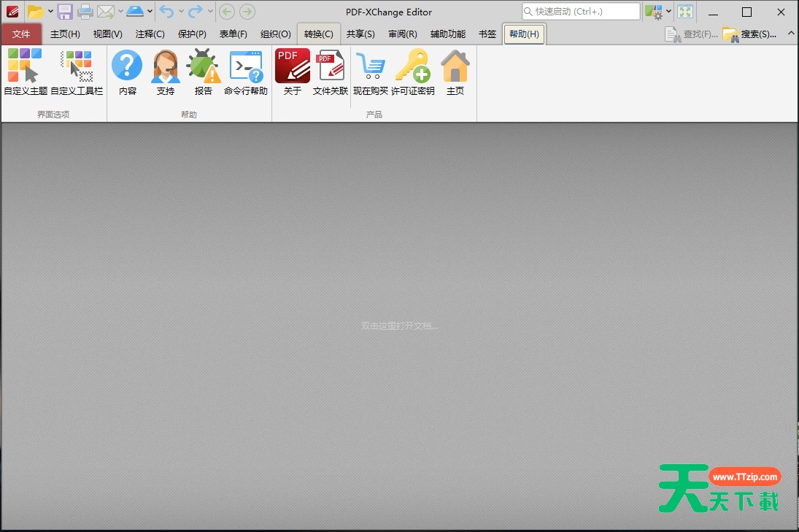Expand the redo history dropdown arrow
The width and height of the screenshot is (799, 532).
coord(210,11)
